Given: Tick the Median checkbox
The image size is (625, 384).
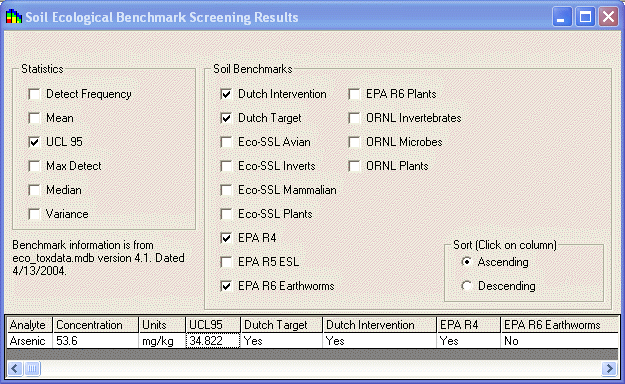Looking at the screenshot, I should pyautogui.click(x=34, y=190).
